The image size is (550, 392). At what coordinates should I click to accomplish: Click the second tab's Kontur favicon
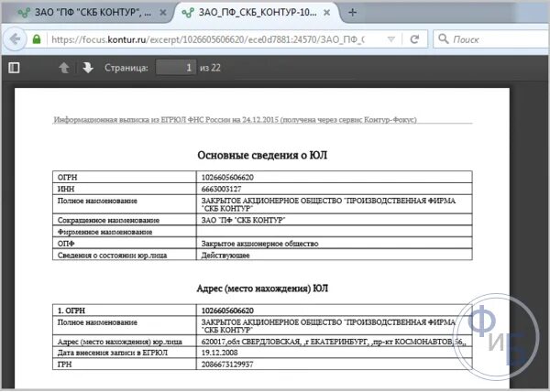coord(188,13)
